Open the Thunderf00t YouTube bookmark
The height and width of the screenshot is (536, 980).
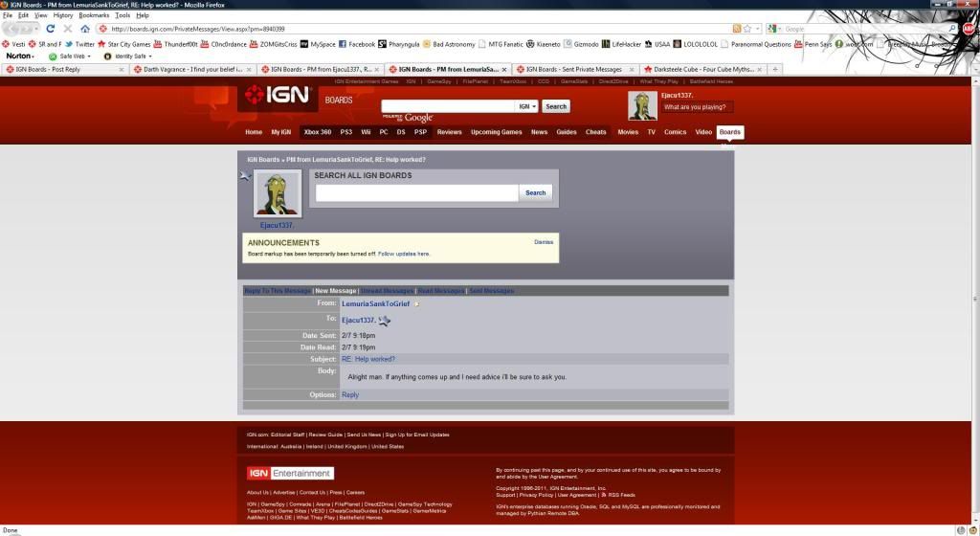pos(176,44)
